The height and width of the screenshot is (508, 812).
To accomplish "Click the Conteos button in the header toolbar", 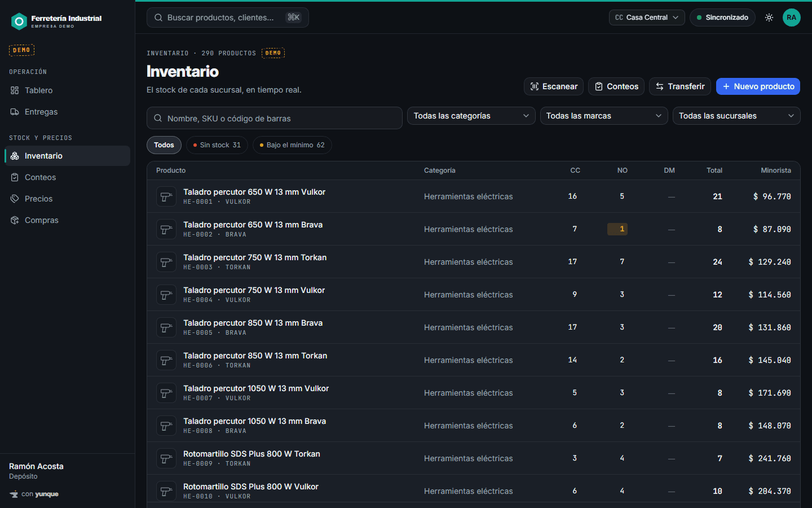I will [616, 86].
